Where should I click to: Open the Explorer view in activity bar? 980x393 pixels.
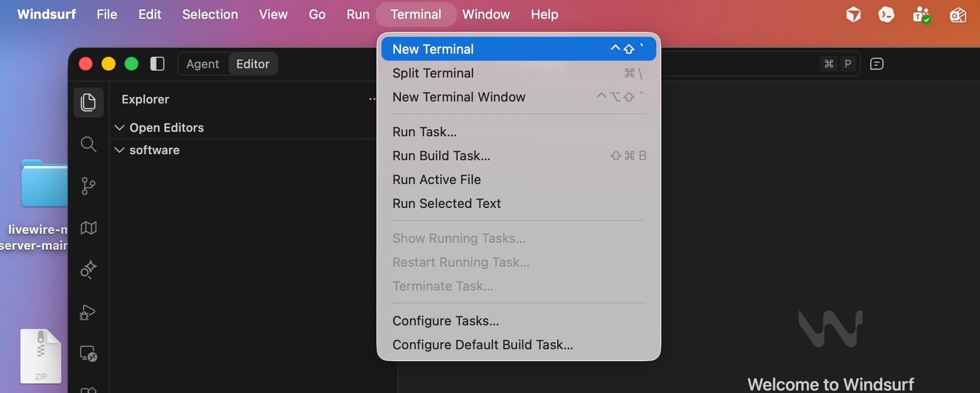point(88,102)
